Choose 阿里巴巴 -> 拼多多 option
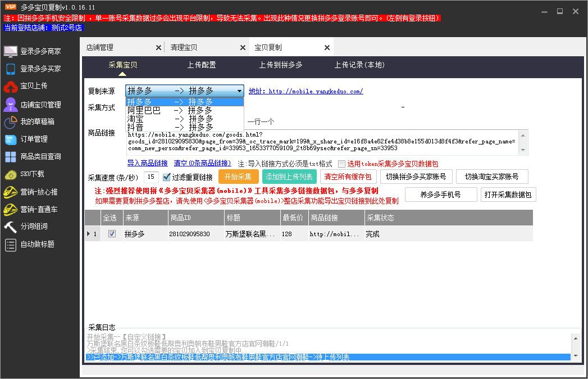Viewport: 588px width, 379px height. pos(185,110)
